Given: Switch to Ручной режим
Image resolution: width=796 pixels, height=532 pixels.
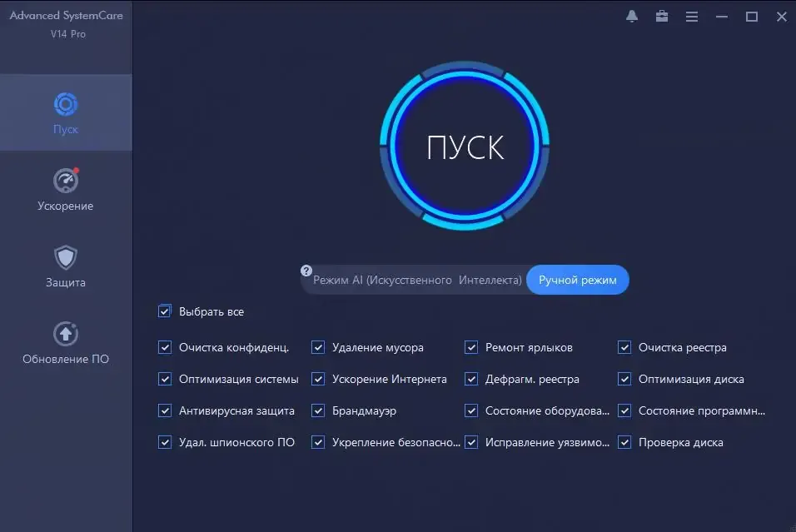Looking at the screenshot, I should click(x=578, y=280).
